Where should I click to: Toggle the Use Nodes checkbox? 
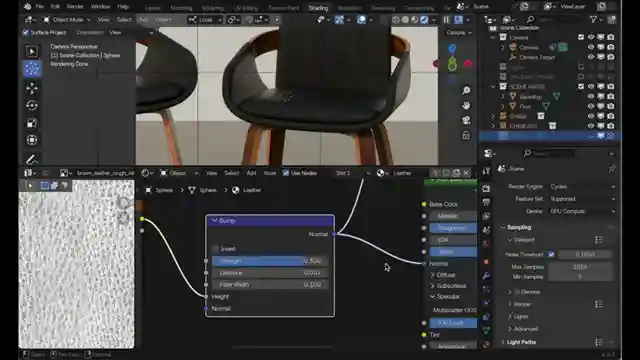[286, 173]
